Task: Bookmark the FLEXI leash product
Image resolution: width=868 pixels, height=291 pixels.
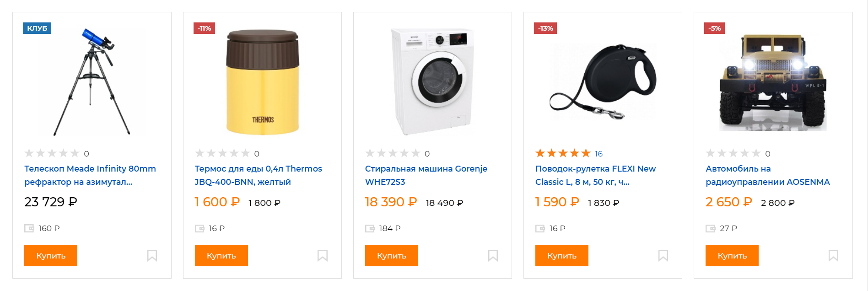Action: [x=663, y=255]
